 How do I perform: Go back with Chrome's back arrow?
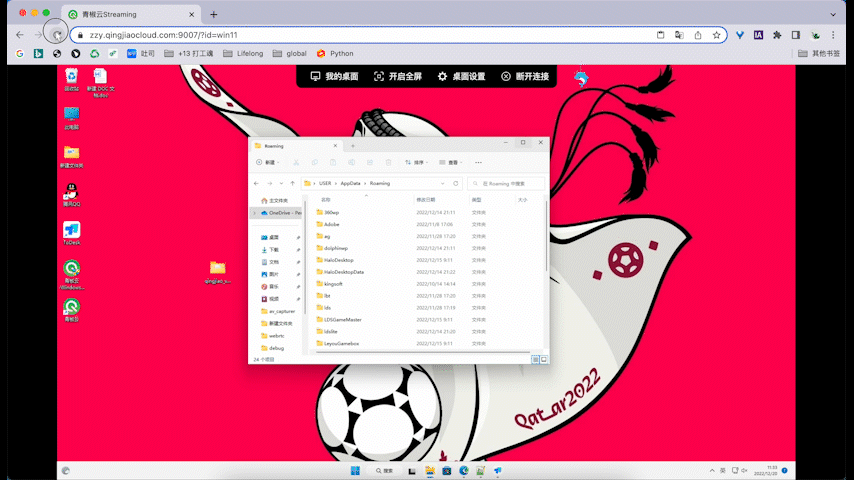(x=20, y=35)
